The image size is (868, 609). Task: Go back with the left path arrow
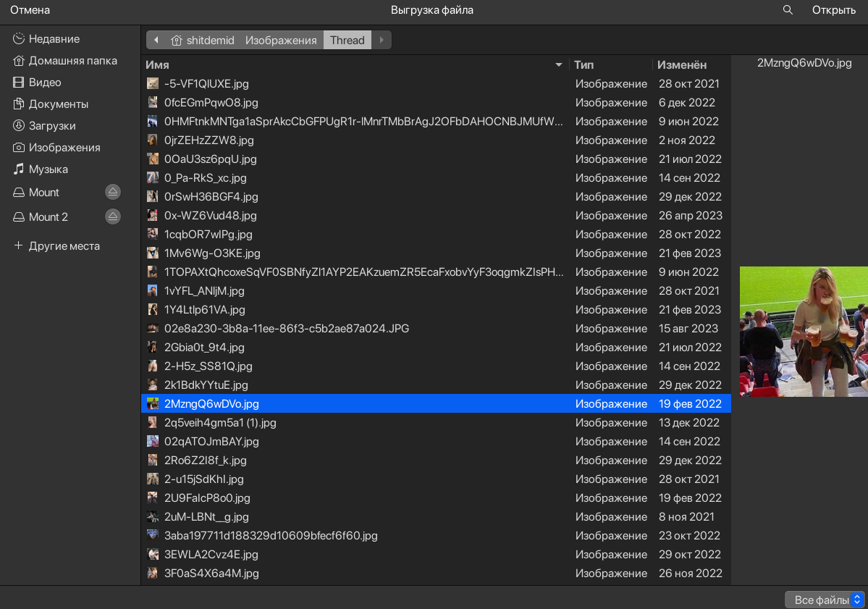(x=156, y=40)
